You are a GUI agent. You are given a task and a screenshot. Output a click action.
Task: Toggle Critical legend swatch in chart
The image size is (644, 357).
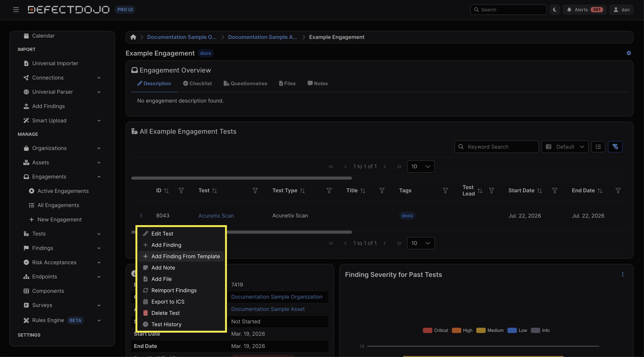click(x=427, y=331)
